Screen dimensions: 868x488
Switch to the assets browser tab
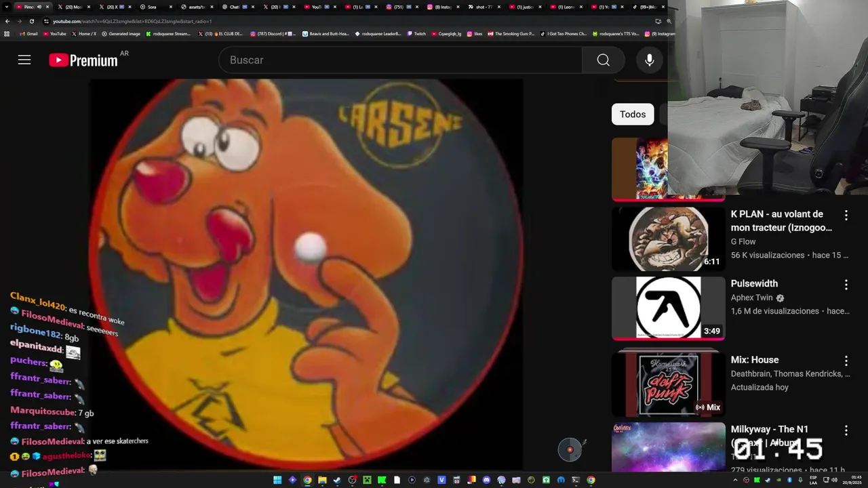197,7
